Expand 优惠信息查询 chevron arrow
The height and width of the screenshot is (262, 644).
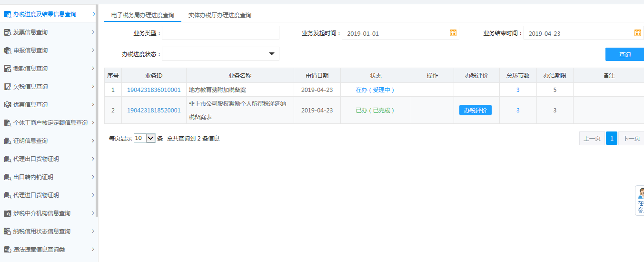click(93, 105)
